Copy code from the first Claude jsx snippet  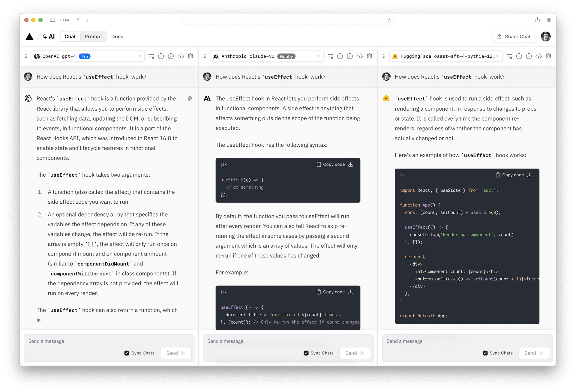(x=331, y=164)
